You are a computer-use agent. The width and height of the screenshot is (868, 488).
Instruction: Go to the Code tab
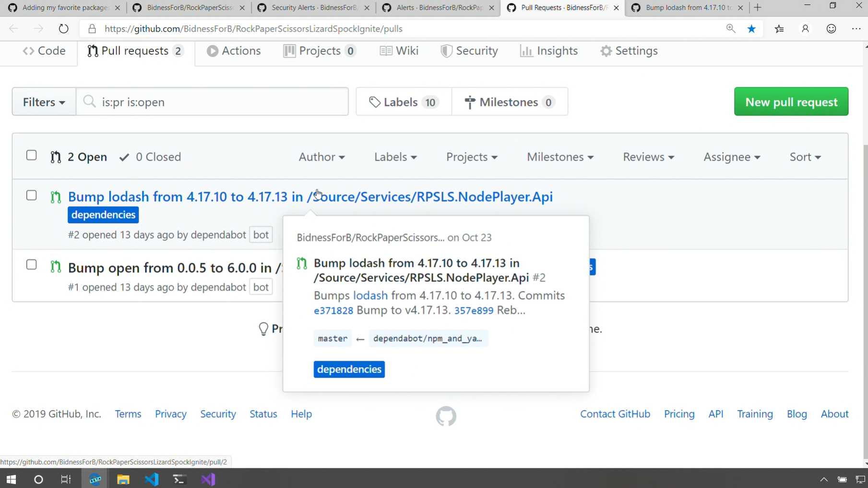[44, 51]
